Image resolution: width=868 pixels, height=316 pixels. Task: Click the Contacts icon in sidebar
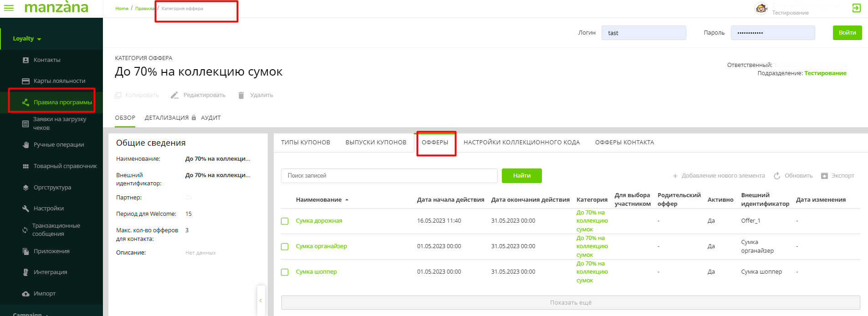tap(26, 60)
